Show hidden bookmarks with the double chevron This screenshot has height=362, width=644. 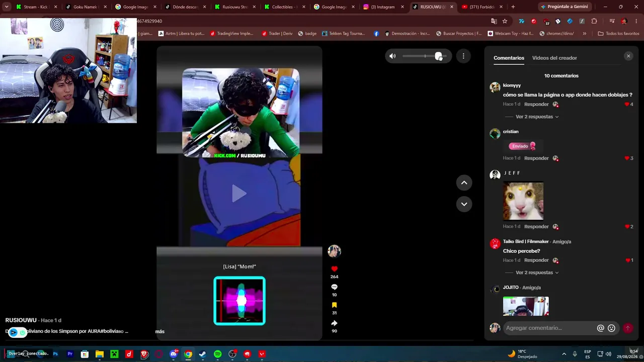point(584,33)
